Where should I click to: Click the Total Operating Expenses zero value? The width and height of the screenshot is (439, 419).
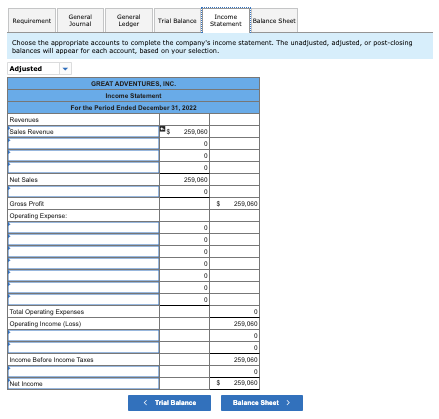[x=255, y=312]
